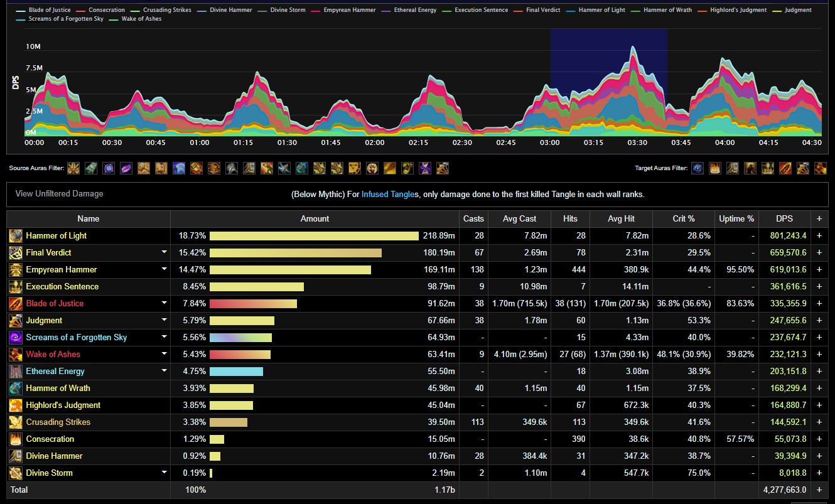The image size is (835, 504).
Task: Open the Hammer of Light link in table
Action: pyautogui.click(x=57, y=236)
